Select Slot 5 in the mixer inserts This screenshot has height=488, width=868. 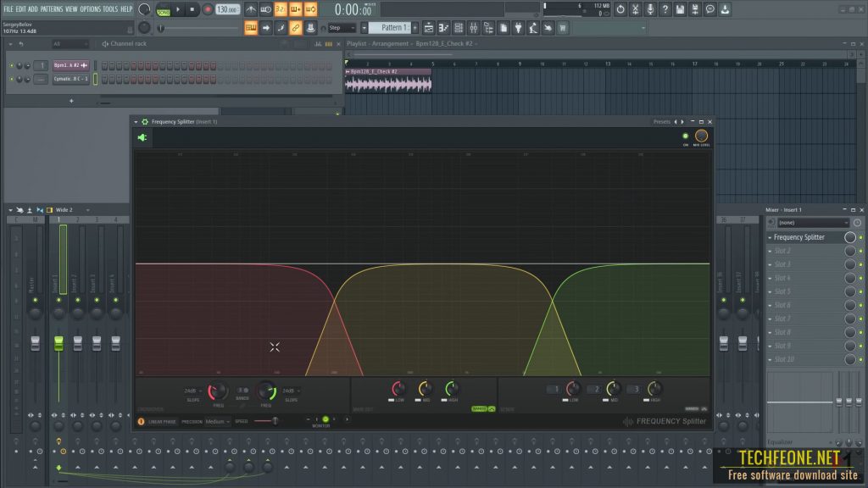(x=782, y=291)
